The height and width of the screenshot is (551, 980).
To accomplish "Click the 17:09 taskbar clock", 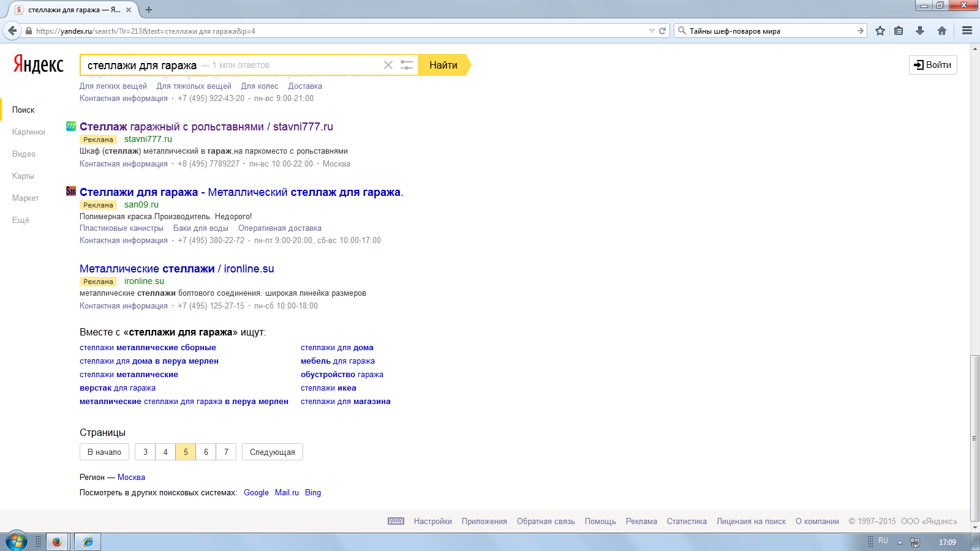I will pos(948,542).
